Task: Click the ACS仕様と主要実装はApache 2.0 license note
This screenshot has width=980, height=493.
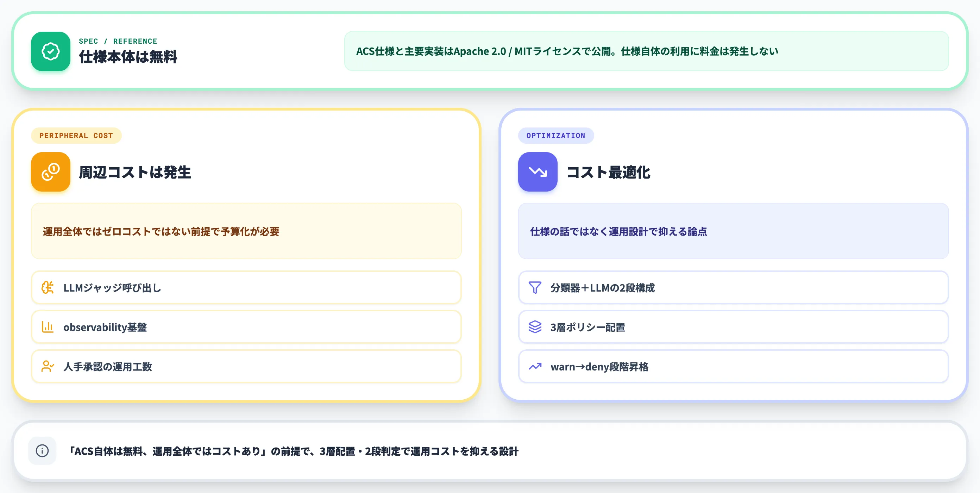Action: click(646, 51)
